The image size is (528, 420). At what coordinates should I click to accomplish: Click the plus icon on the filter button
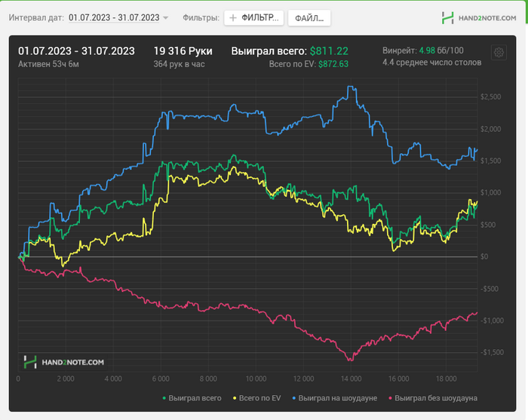pyautogui.click(x=232, y=18)
